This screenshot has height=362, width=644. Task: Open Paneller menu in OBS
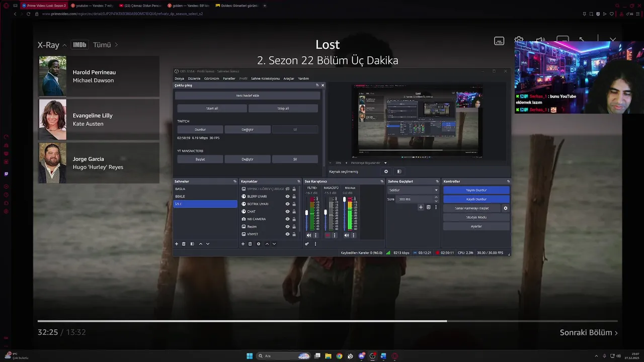coord(229,78)
